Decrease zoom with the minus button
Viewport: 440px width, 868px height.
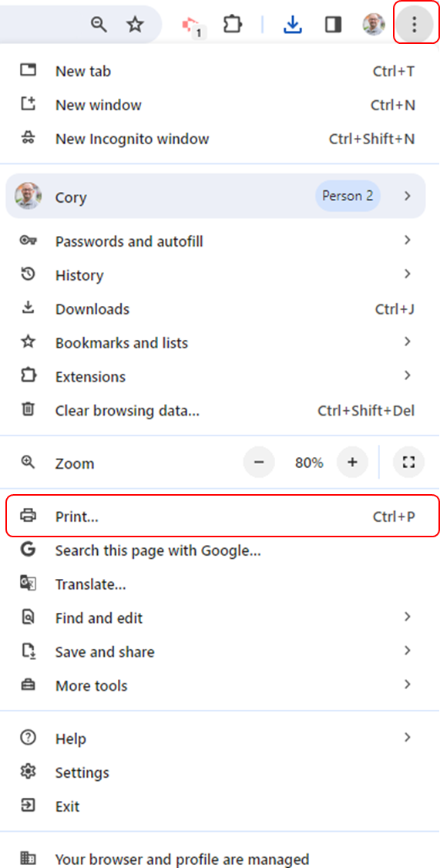(259, 463)
